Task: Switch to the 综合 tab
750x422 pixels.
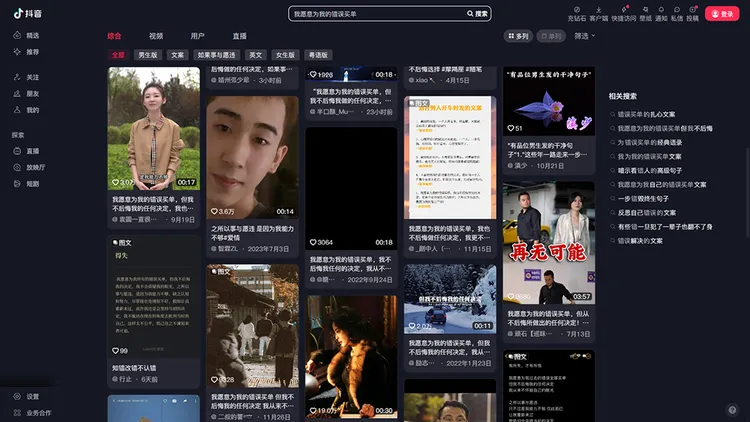Action: pos(114,36)
